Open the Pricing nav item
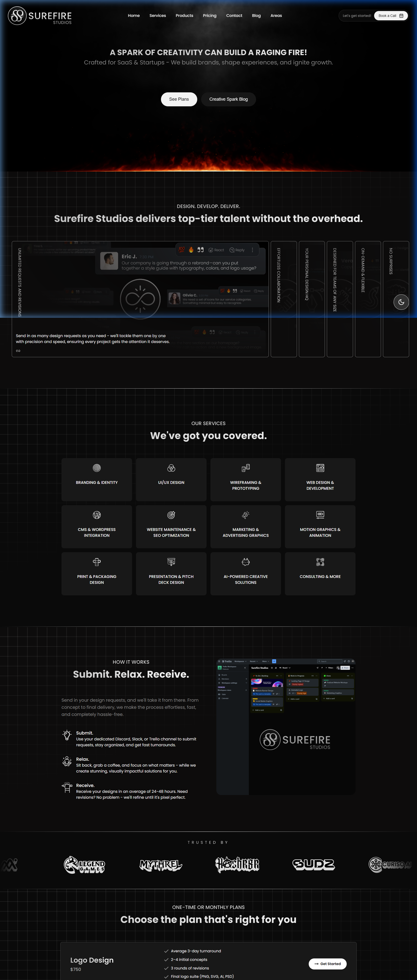 210,16
